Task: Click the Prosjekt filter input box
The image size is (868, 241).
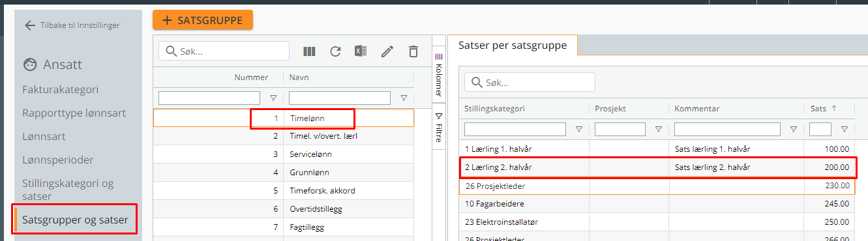Action: (x=620, y=129)
